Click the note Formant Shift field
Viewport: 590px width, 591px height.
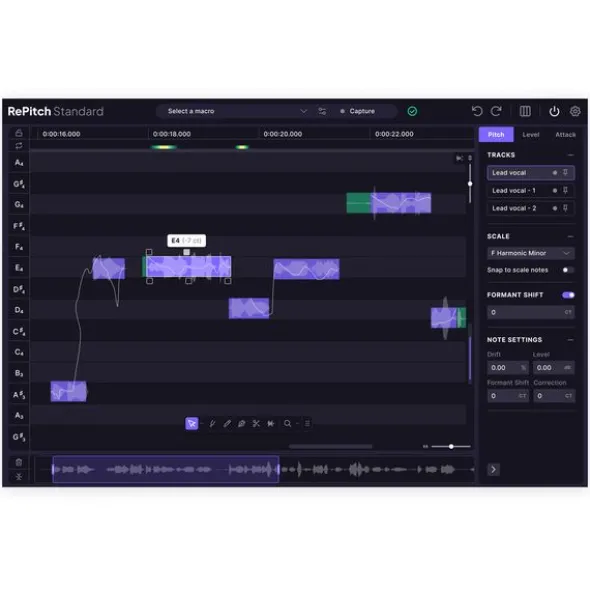click(x=507, y=396)
